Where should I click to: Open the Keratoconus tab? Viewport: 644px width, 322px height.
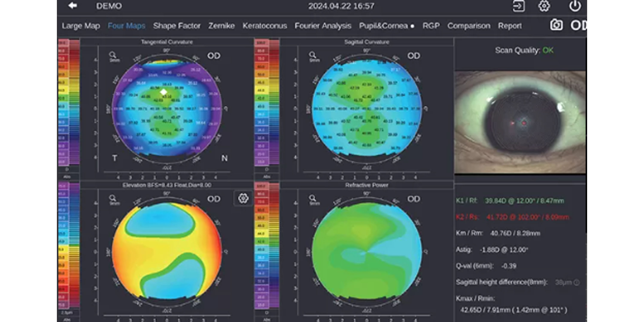[x=265, y=26]
